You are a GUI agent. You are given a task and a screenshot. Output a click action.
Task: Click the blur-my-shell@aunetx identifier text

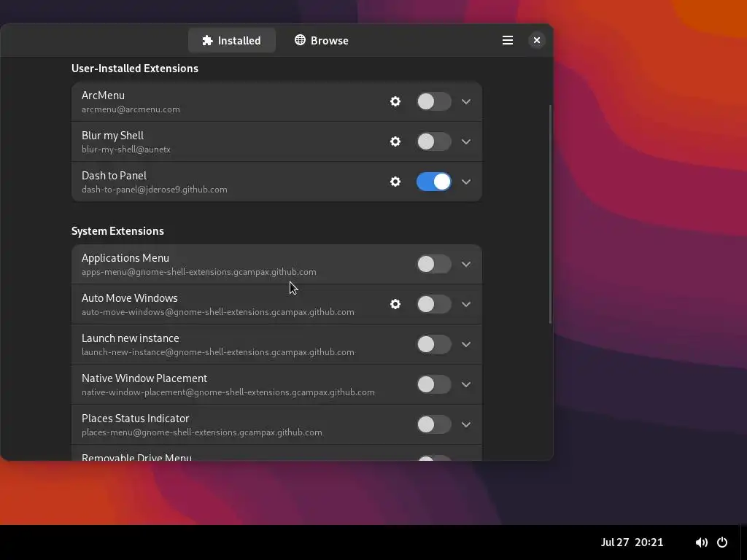pyautogui.click(x=125, y=149)
